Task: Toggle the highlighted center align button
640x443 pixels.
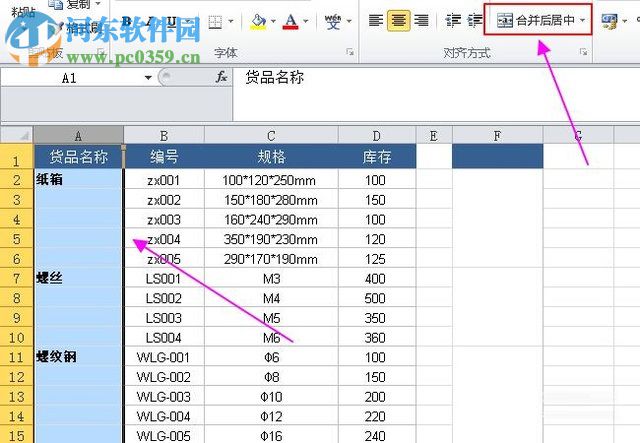Action: [x=398, y=20]
